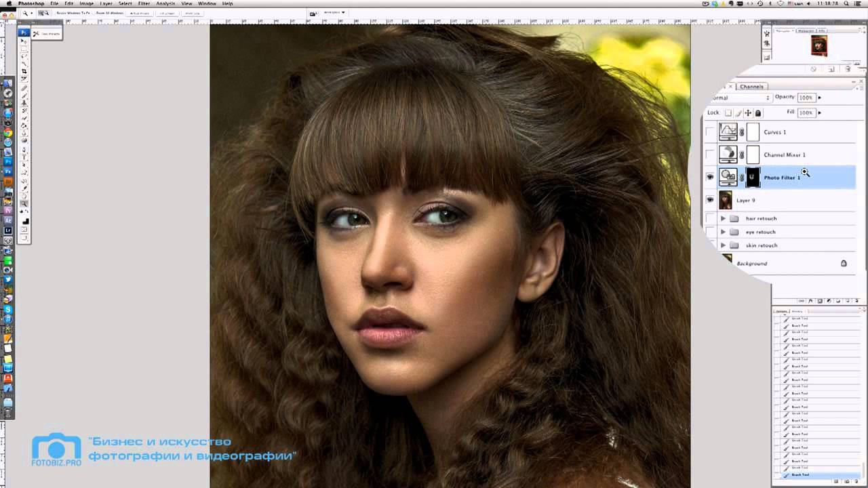The width and height of the screenshot is (868, 488).
Task: Select the skin retouch group name
Action: click(762, 245)
